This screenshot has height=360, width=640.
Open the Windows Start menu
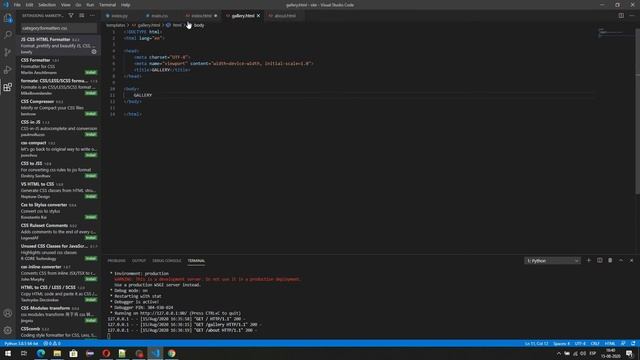click(x=8, y=353)
